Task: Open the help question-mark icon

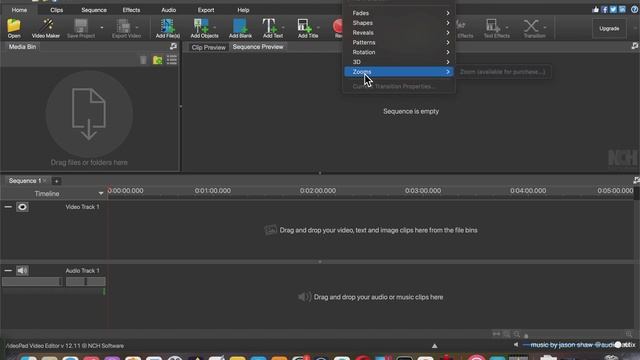Action: tap(634, 9)
